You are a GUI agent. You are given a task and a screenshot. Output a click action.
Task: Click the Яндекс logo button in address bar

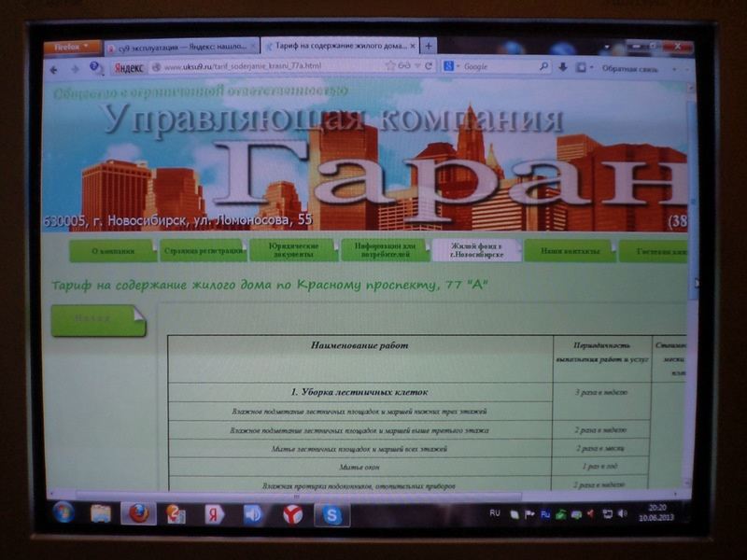click(x=129, y=67)
